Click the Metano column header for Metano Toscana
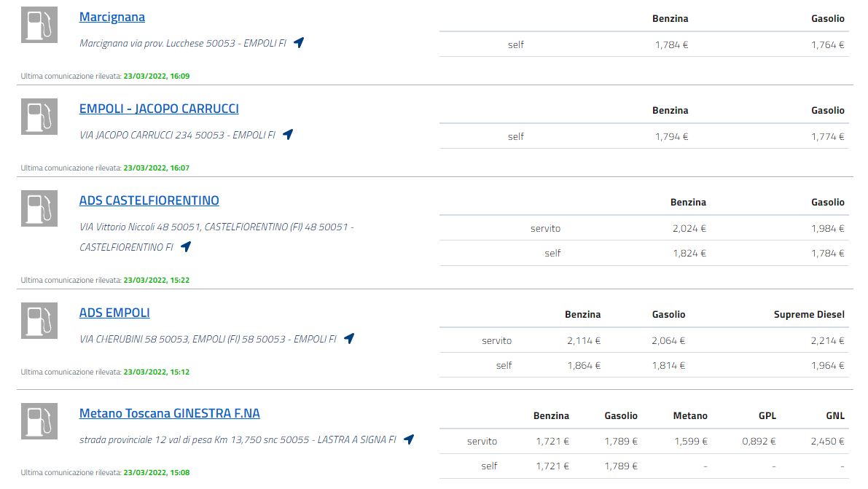The height and width of the screenshot is (489, 868). pyautogui.click(x=690, y=415)
